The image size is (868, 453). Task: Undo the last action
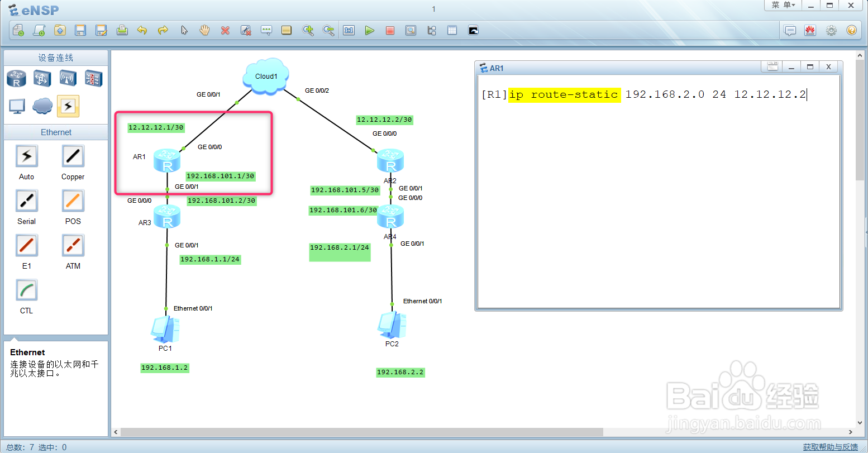pyautogui.click(x=142, y=30)
